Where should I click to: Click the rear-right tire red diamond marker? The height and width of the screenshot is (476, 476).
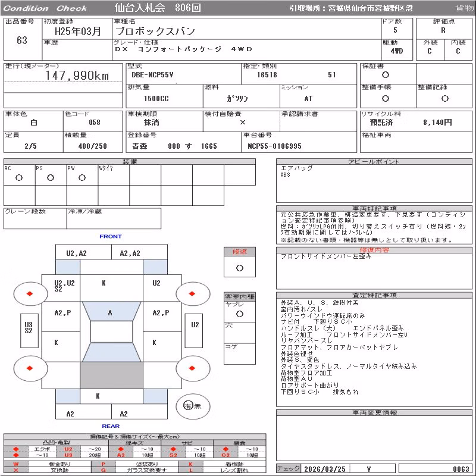click(192, 368)
